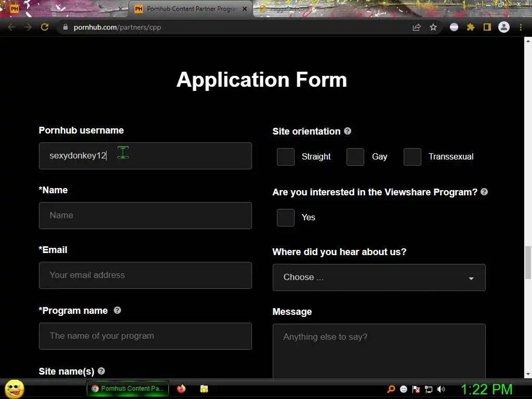
Task: Open the 'Where did you hear about us?' dropdown
Action: tap(379, 277)
